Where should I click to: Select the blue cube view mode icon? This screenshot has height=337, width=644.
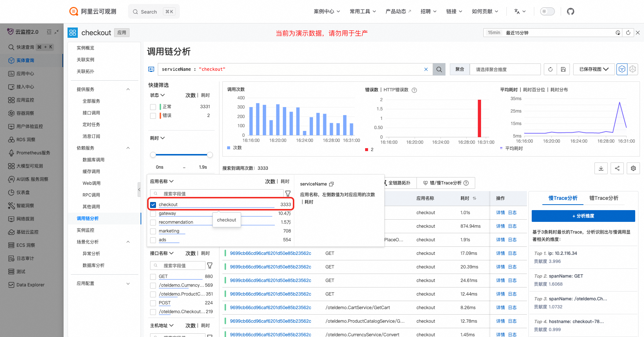click(622, 69)
